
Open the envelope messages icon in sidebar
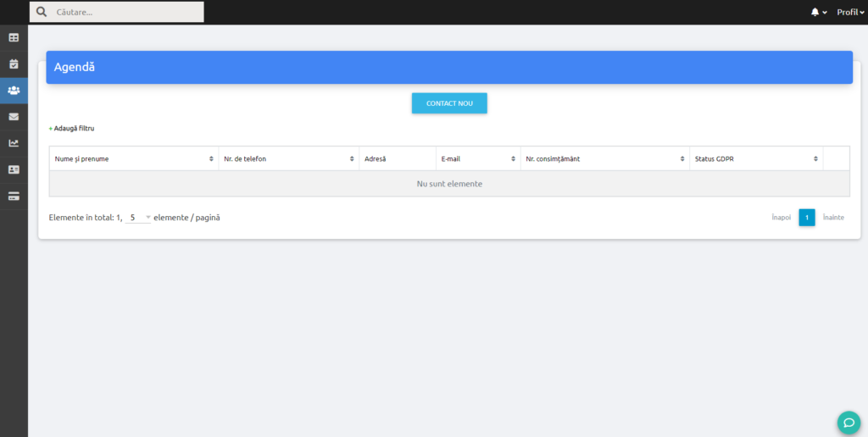pos(14,117)
